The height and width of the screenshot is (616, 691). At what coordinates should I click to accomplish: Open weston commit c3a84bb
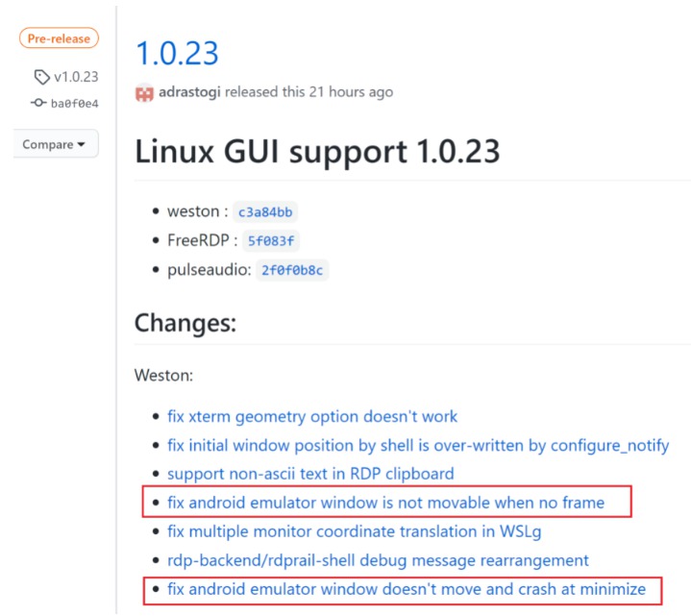[265, 212]
